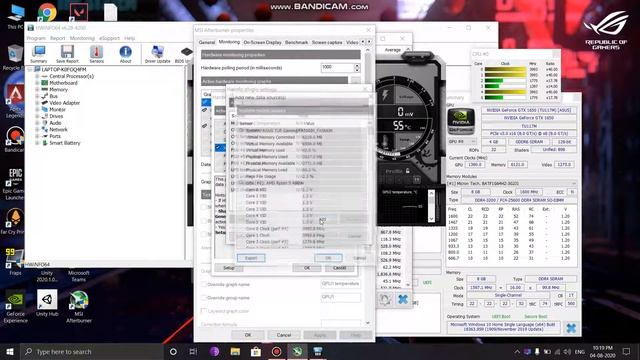
Task: Click OK at the bottom of Afterburner properties
Action: 248,335
